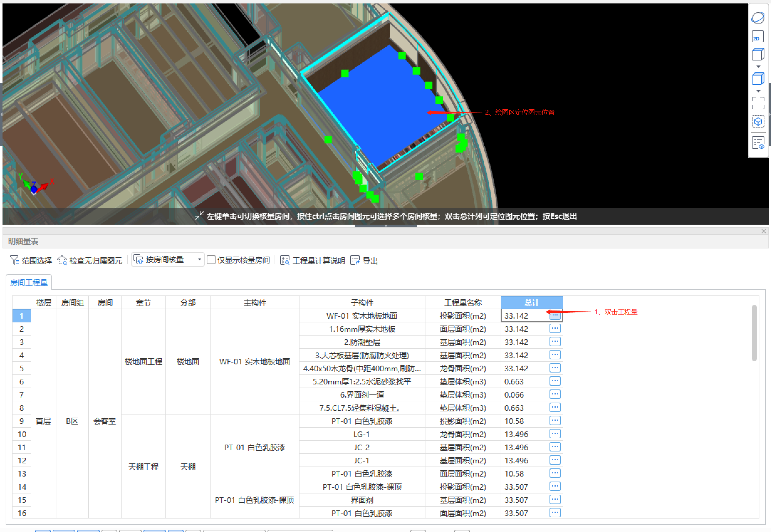This screenshot has width=771, height=532.
Task: Select the cube icon with highlighted side face
Action: [758, 79]
